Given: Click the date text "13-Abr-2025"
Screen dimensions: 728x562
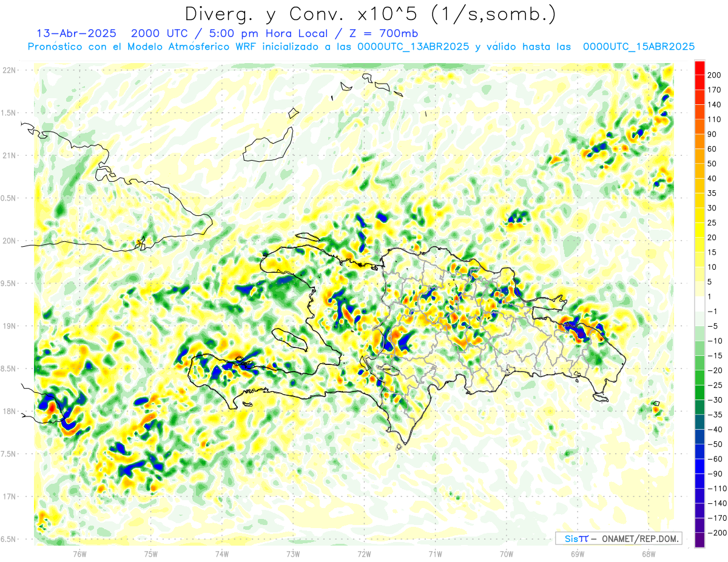Looking at the screenshot, I should coord(77,33).
